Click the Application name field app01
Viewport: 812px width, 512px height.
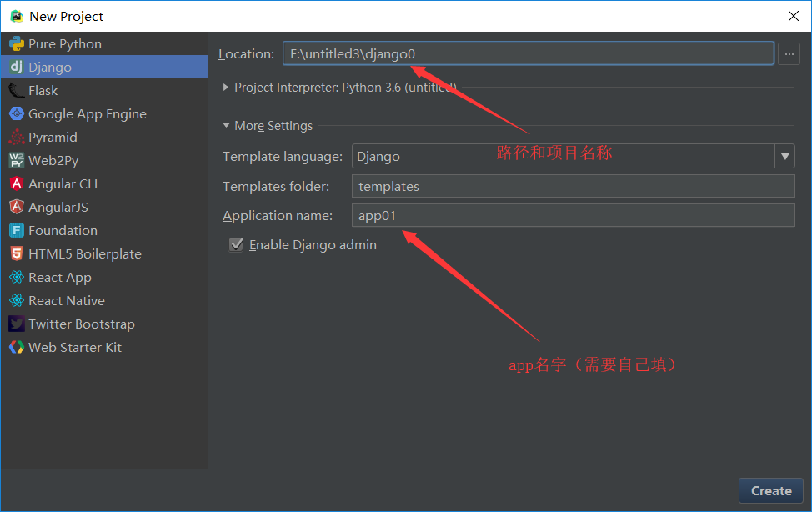click(x=574, y=215)
